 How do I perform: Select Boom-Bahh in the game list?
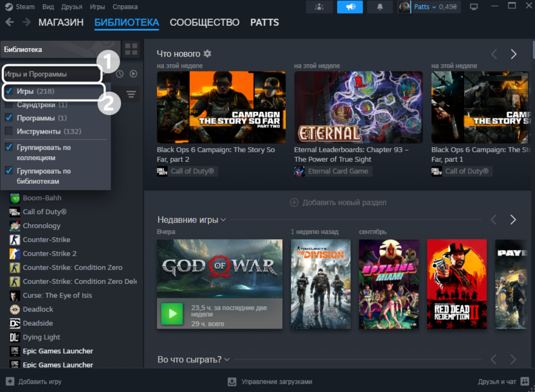pos(42,198)
